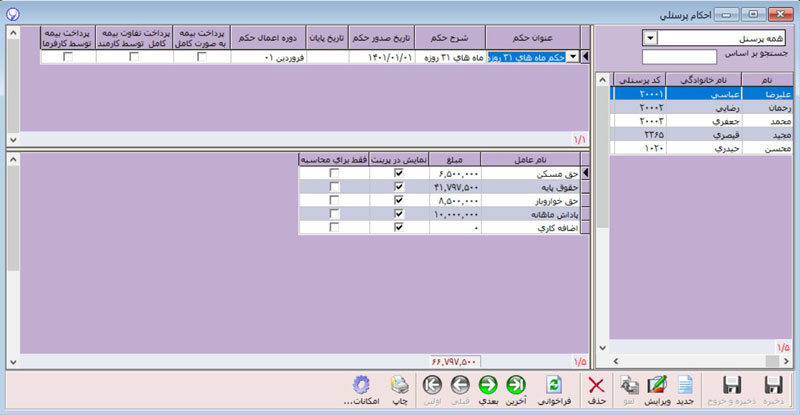This screenshot has height=415, width=800.
Task: Go to last record (آخرین)
Action: tap(516, 387)
